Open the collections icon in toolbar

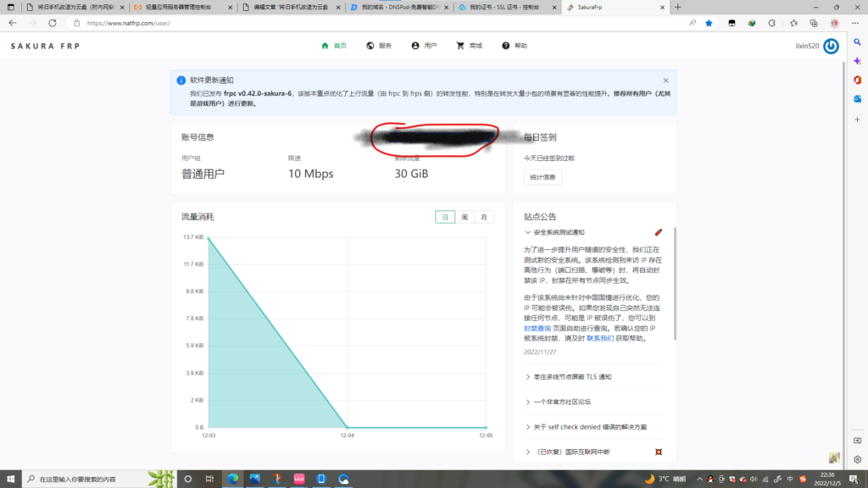pyautogui.click(x=814, y=23)
